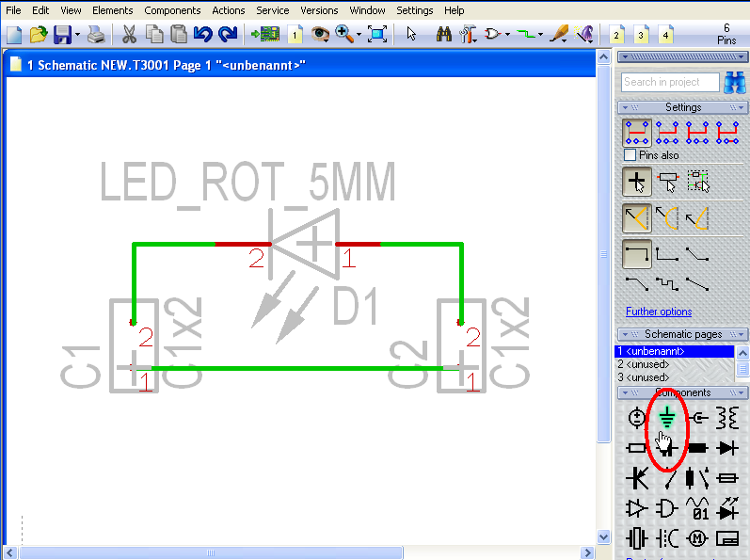Open dropdown arrow beside green wire tool
Screen dimensions: 750x560
click(x=540, y=35)
